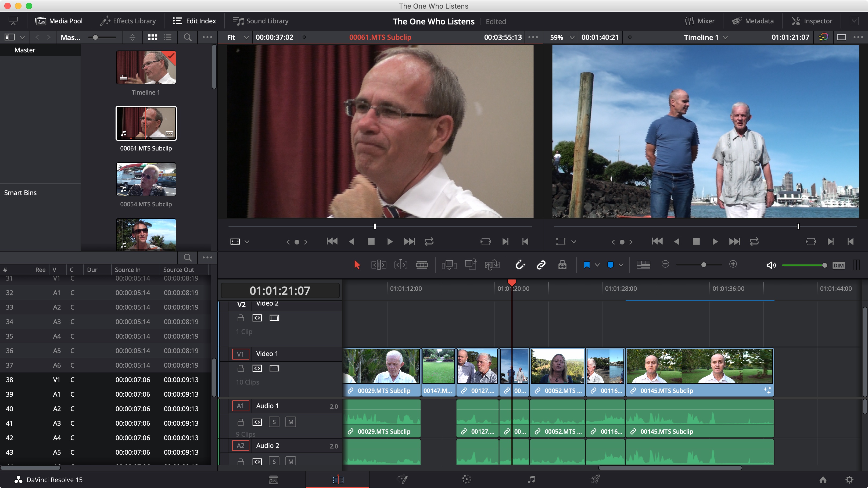Open the flag color dropdown arrow

597,265
